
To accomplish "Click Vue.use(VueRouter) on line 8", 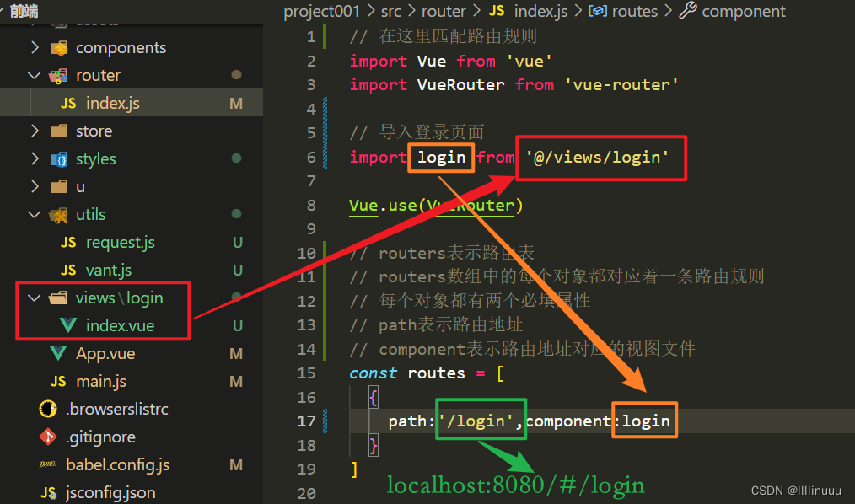I will coord(436,206).
